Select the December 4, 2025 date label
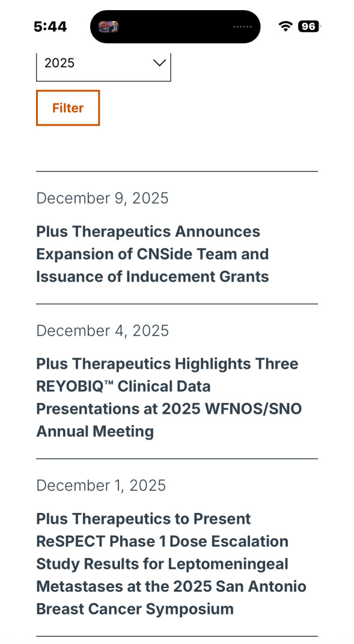 click(102, 331)
